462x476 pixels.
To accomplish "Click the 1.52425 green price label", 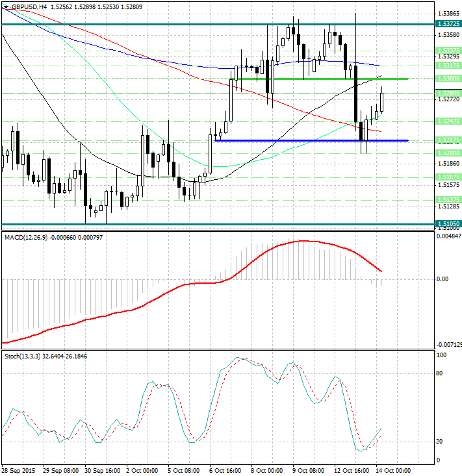I will tap(448, 121).
